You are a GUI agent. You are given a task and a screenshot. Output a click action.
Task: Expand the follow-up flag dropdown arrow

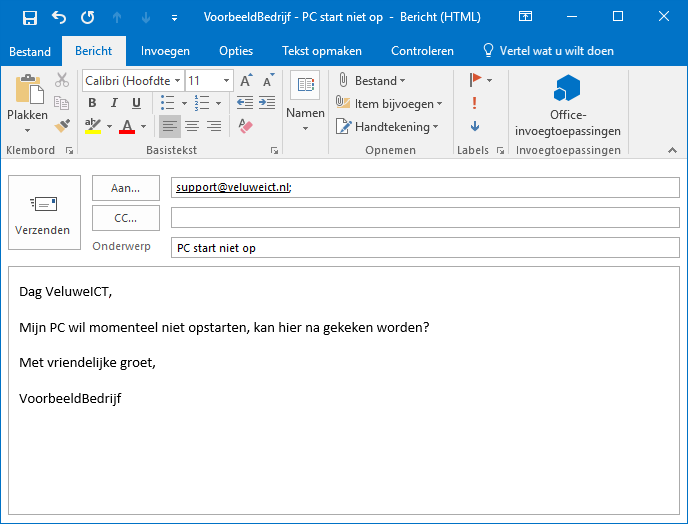click(x=489, y=80)
